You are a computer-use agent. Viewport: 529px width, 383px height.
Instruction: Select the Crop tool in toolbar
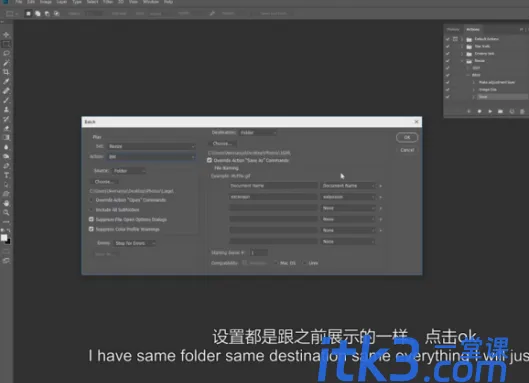[6, 72]
